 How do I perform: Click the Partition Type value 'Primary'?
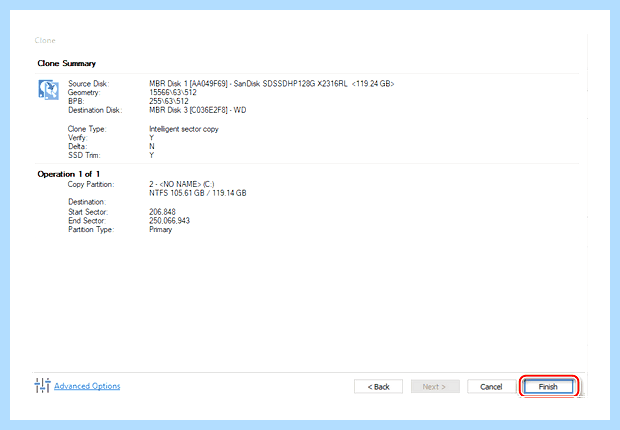point(161,229)
